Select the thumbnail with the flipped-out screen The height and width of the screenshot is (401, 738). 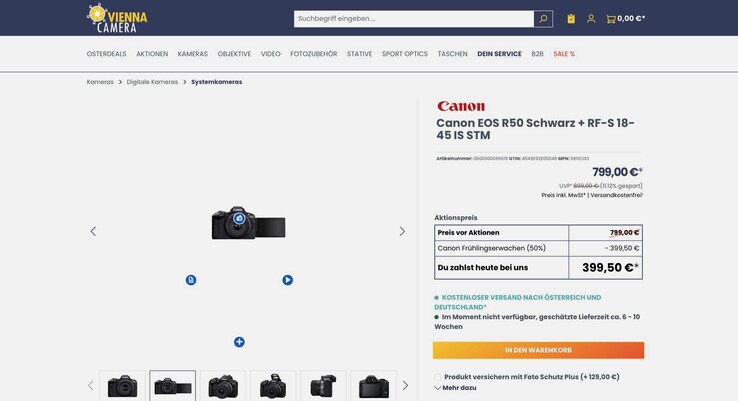tap(173, 386)
